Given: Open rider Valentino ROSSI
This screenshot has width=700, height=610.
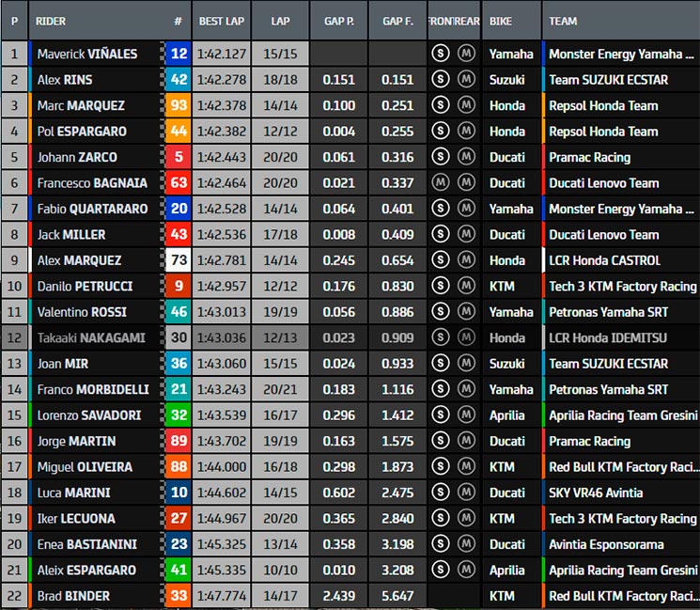Looking at the screenshot, I should click(82, 312).
